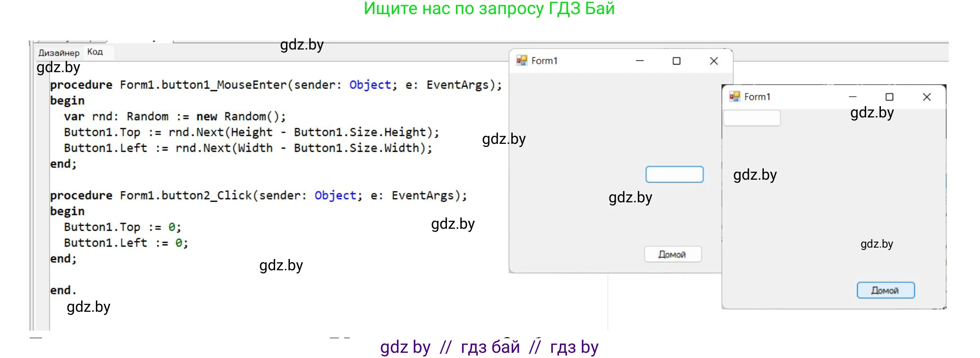Viewport: 980px width, 358px height.
Task: Click the rnd.Next(Height code line
Action: (x=251, y=132)
